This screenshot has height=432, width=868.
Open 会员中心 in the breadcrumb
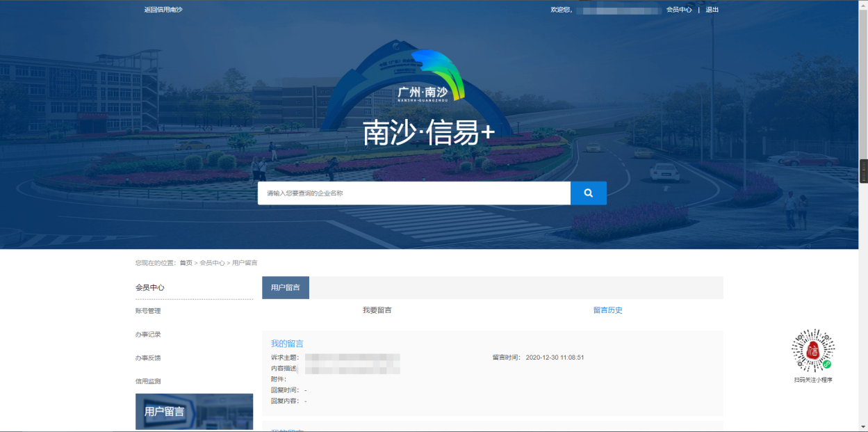212,263
